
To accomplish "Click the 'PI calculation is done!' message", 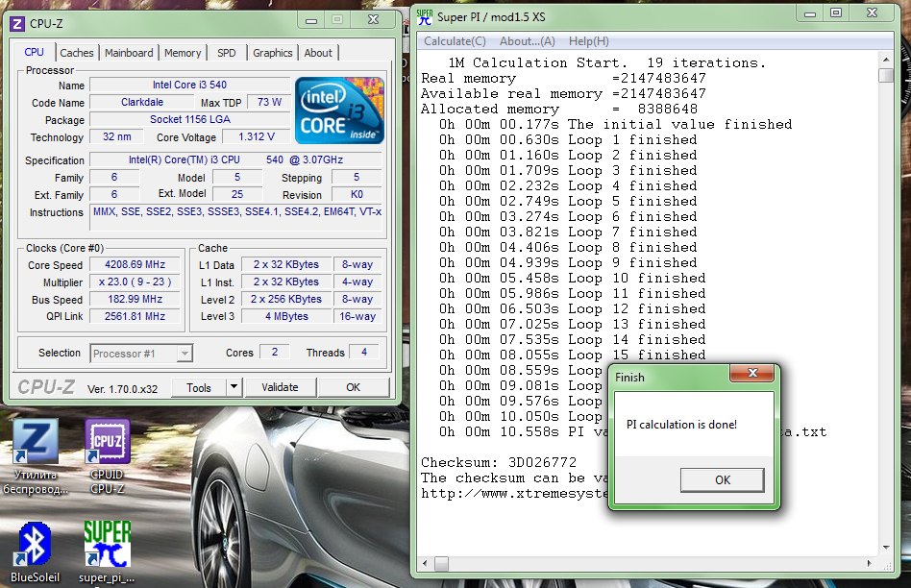I will pyautogui.click(x=681, y=425).
